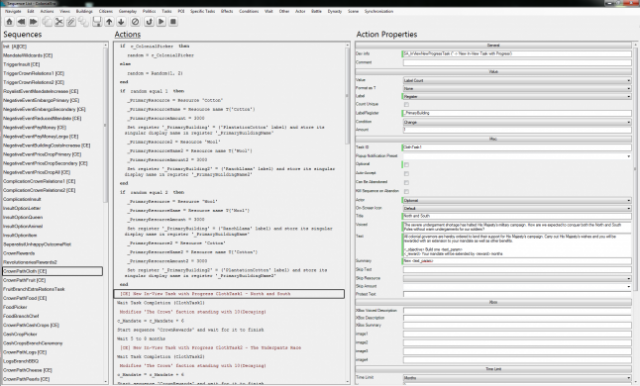Select CrownPathFruit [CE] sequence

click(24, 280)
